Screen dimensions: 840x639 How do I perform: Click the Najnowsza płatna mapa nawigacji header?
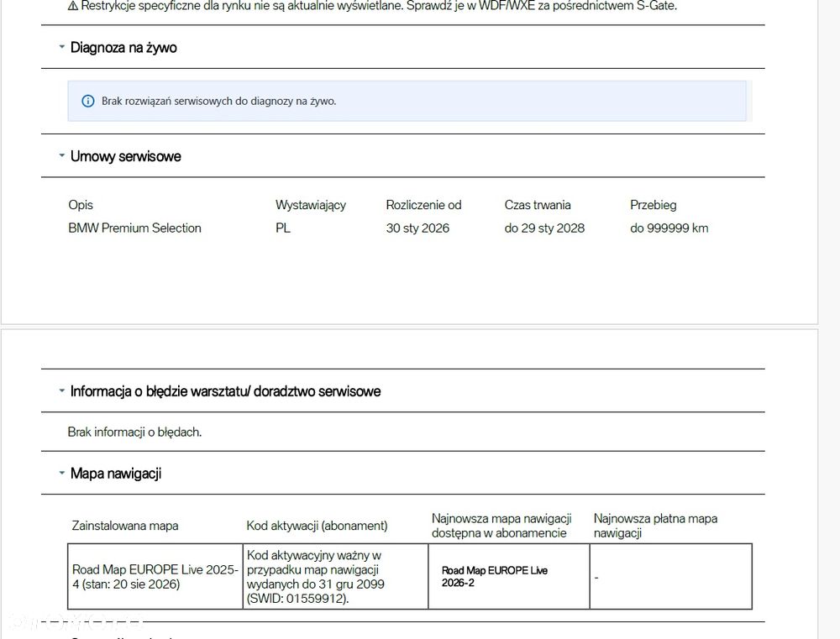(x=655, y=526)
